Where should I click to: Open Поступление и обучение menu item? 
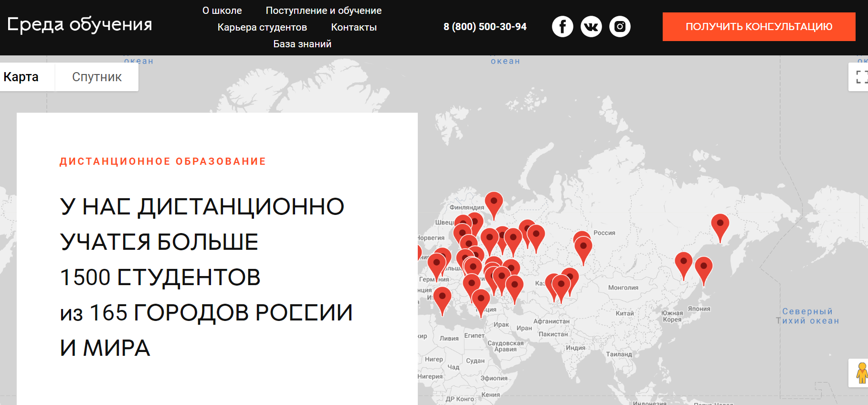tap(324, 11)
